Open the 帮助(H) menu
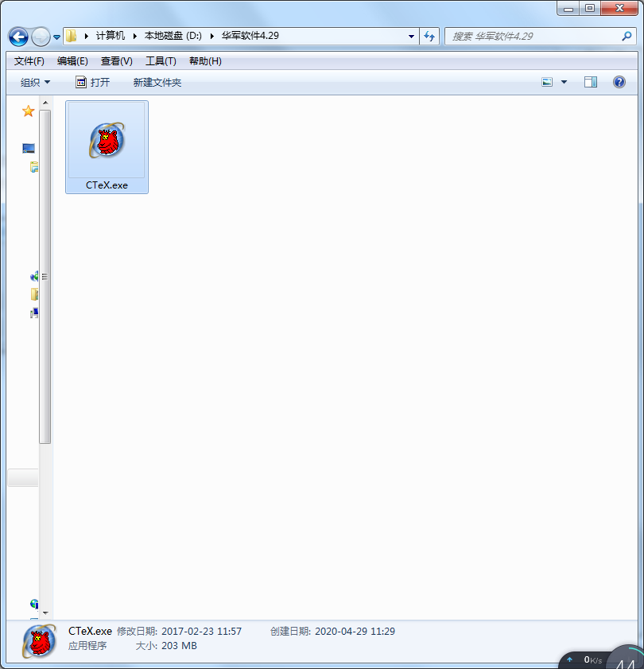 click(205, 61)
